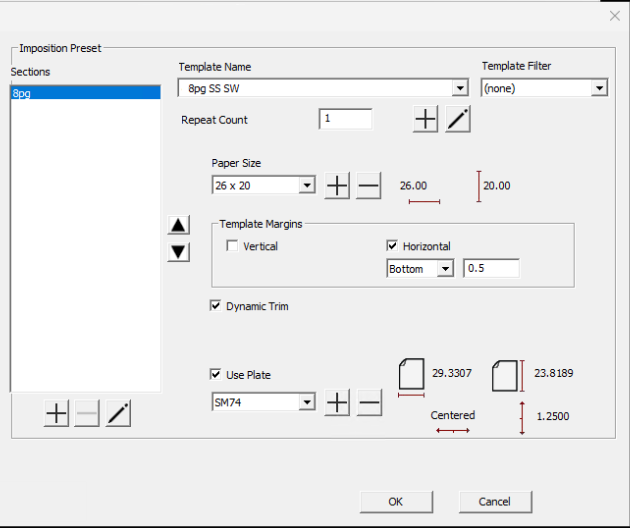The width and height of the screenshot is (630, 528).
Task: Click the paper width ruler indicator
Action: click(424, 201)
